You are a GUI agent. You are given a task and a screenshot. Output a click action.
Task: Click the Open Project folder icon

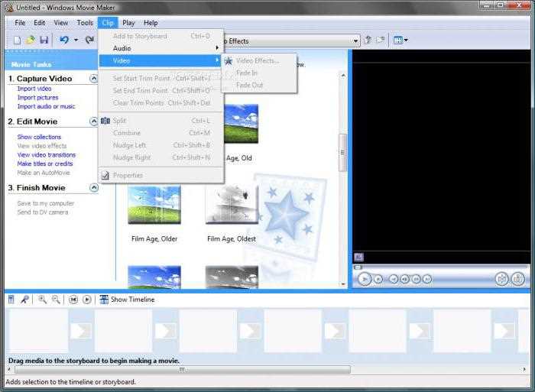31,40
